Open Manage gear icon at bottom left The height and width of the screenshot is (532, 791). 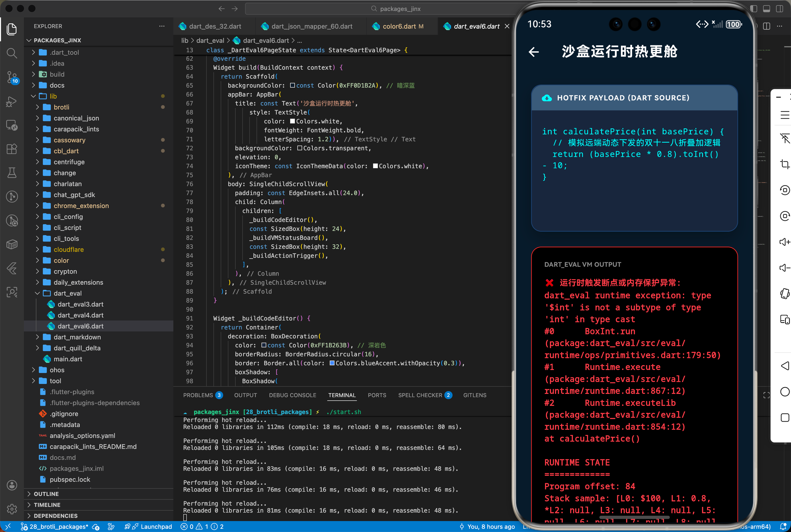click(x=12, y=509)
